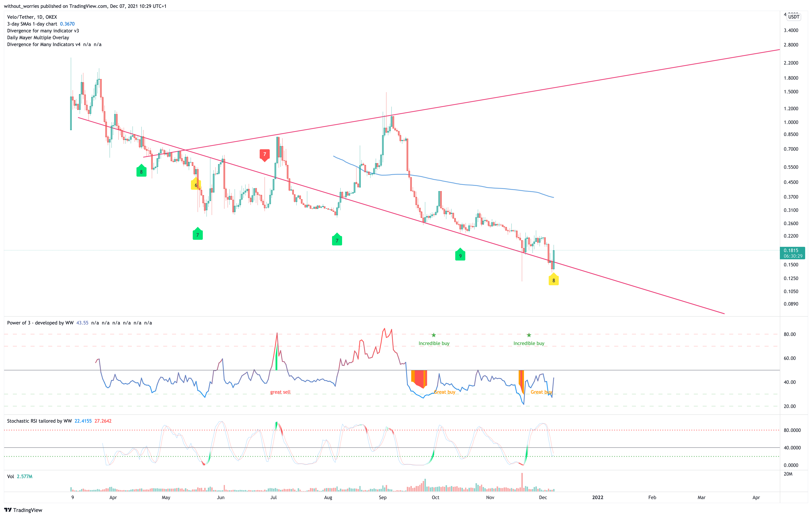Click the 1.0000 price axis label
Image resolution: width=812 pixels, height=517 pixels.
click(x=791, y=122)
